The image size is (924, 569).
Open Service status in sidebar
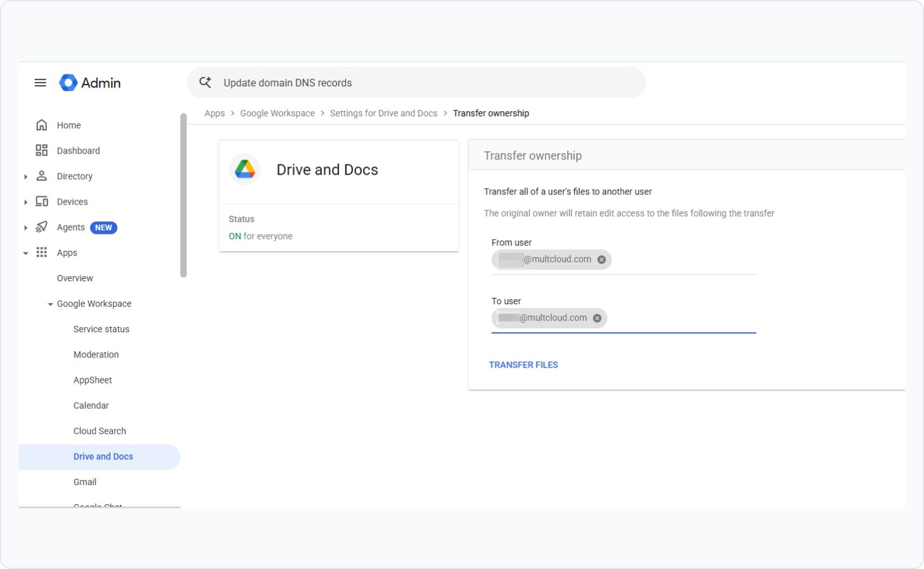tap(102, 329)
